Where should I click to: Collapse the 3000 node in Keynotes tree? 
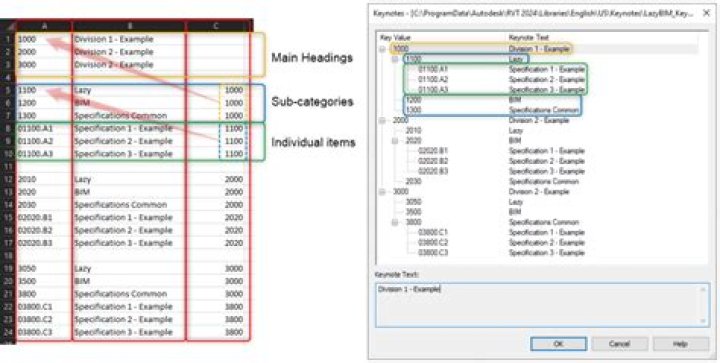pyautogui.click(x=382, y=192)
